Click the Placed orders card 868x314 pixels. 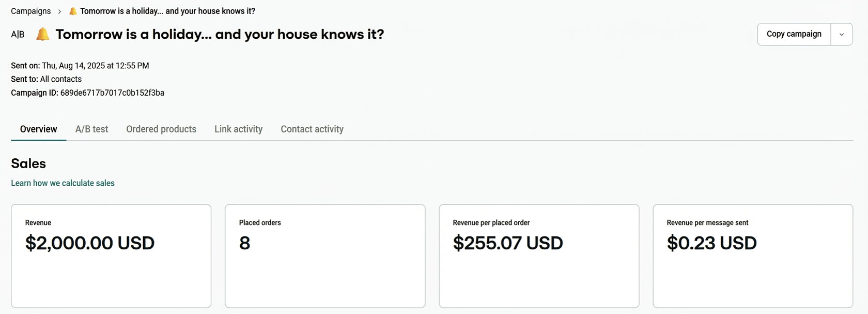[324, 256]
